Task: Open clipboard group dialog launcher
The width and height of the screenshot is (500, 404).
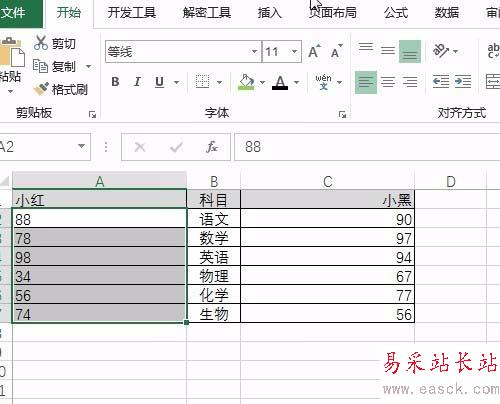Action: pos(92,115)
